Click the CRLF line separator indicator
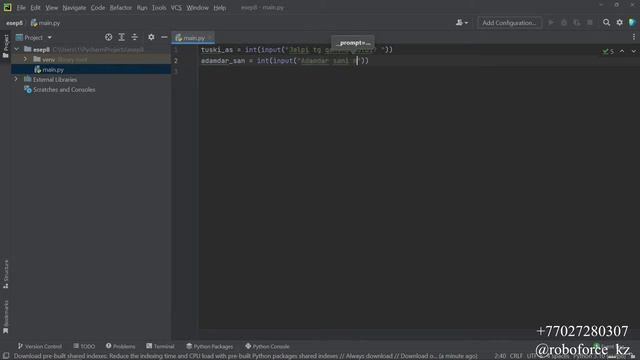This screenshot has width=640, height=360. click(x=516, y=356)
